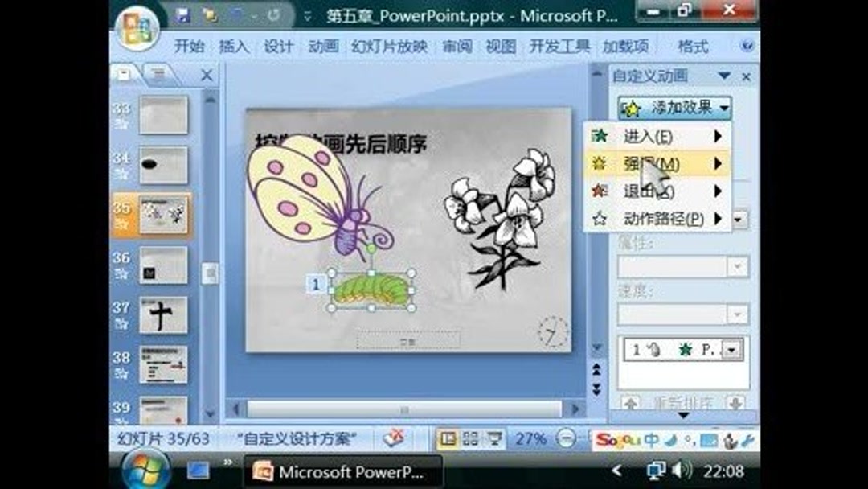The height and width of the screenshot is (489, 868).
Task: Collapse the 自定义动画 pane with its chevron
Action: pyautogui.click(x=723, y=76)
